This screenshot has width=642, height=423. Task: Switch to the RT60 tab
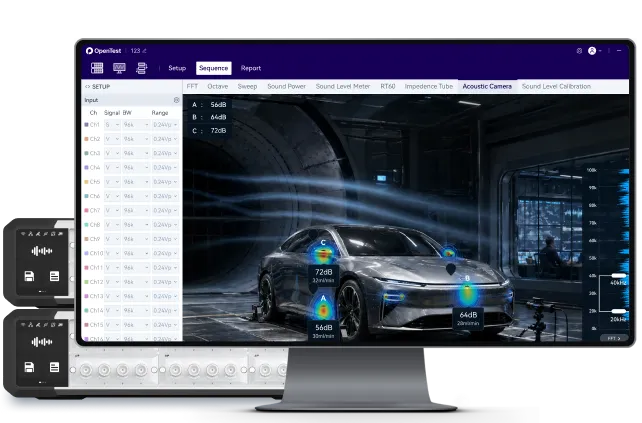tap(388, 86)
